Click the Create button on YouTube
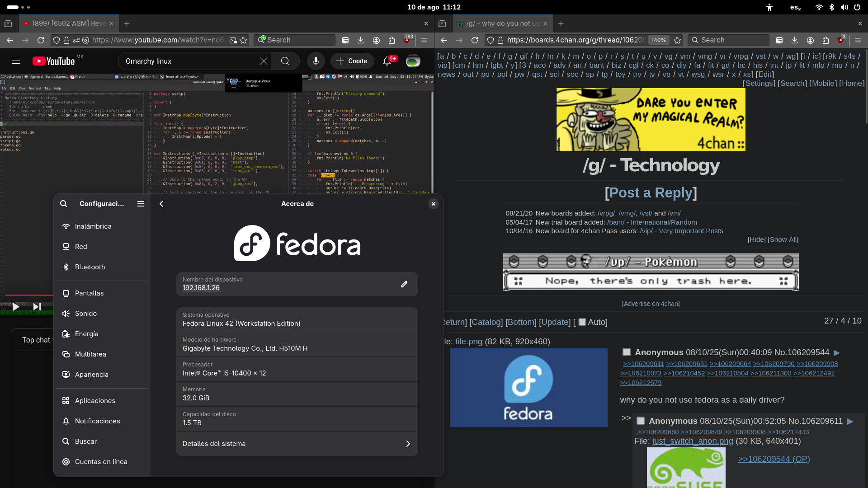Screen dimensions: 868x488 coord(352,61)
